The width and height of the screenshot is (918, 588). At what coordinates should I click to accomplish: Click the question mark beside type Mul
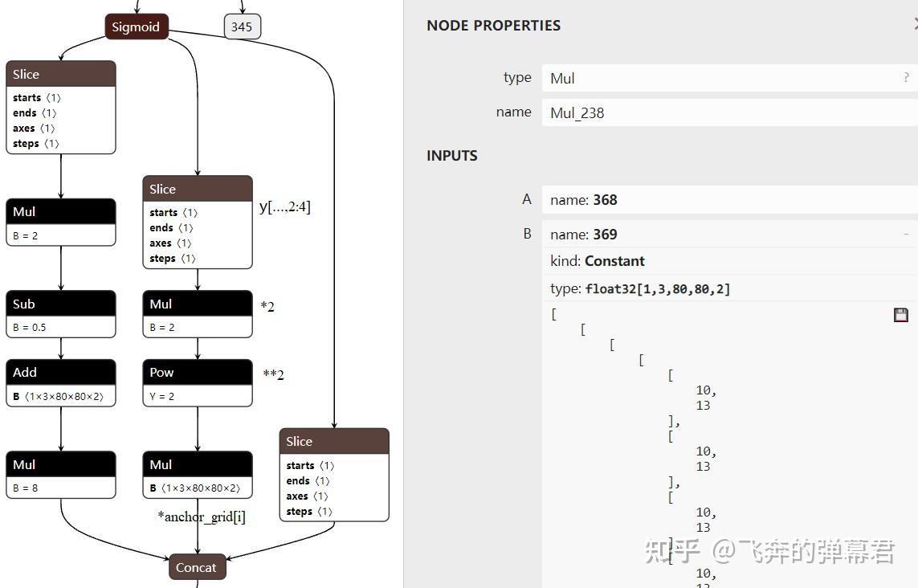pyautogui.click(x=906, y=77)
